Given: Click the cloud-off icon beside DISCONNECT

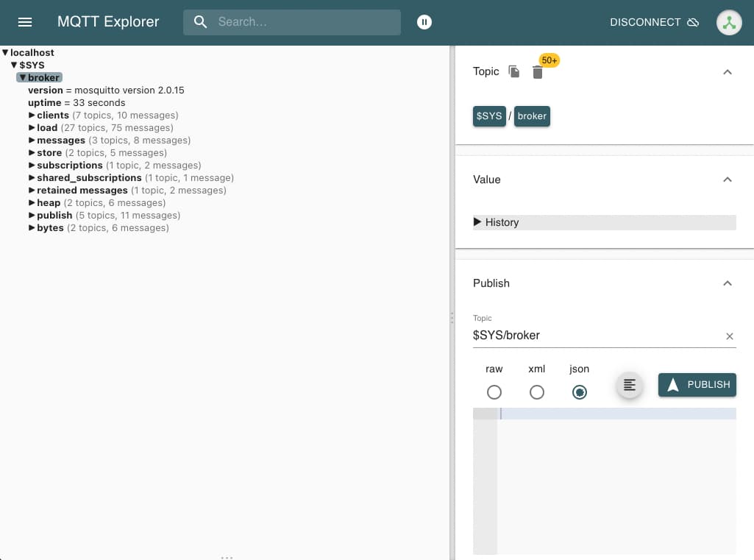Looking at the screenshot, I should point(692,22).
